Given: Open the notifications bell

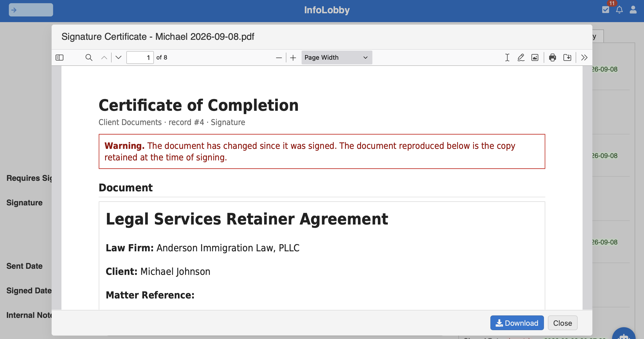Looking at the screenshot, I should (619, 10).
